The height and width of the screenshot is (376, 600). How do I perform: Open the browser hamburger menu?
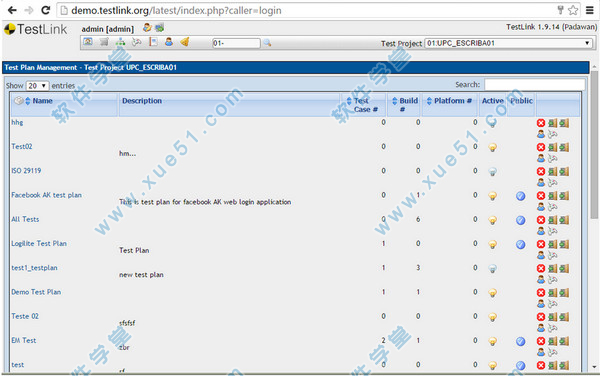point(590,10)
